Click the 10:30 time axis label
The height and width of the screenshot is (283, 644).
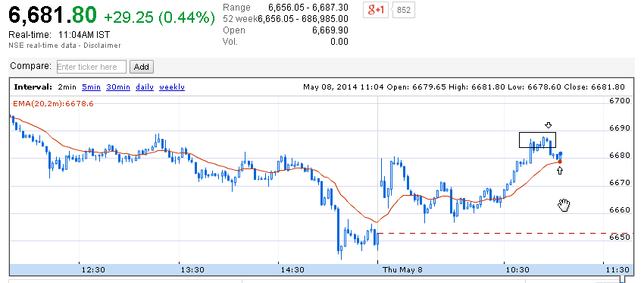[517, 270]
